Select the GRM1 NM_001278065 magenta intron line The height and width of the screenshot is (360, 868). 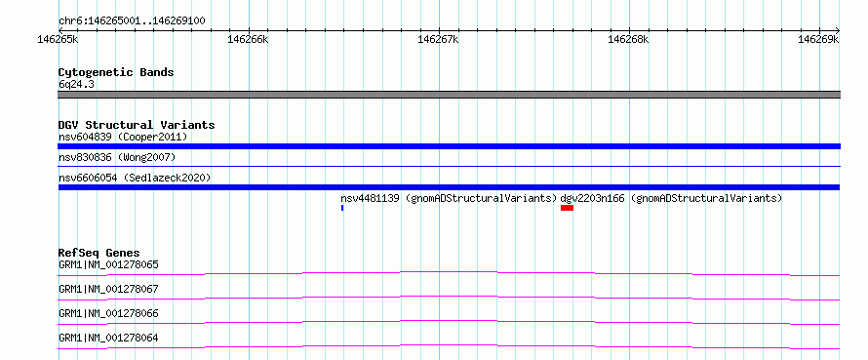449,273
